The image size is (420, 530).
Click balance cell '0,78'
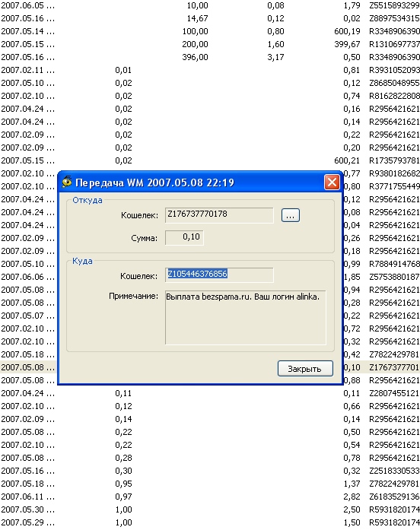[352, 458]
